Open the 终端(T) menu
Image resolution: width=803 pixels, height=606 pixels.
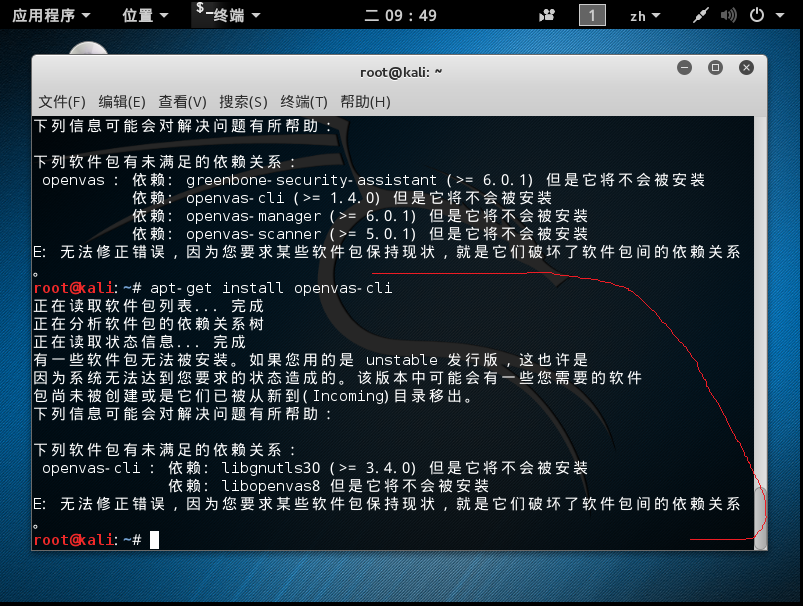click(x=304, y=102)
